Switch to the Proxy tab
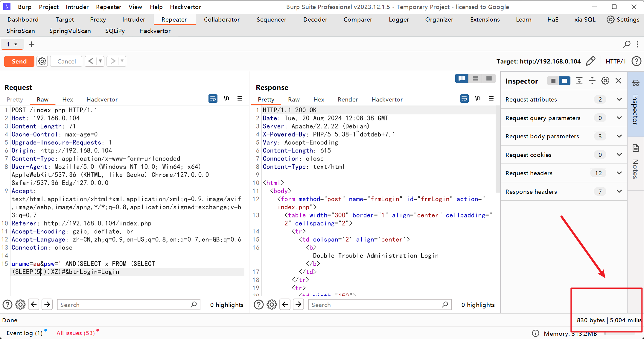This screenshot has width=644, height=339. [98, 19]
